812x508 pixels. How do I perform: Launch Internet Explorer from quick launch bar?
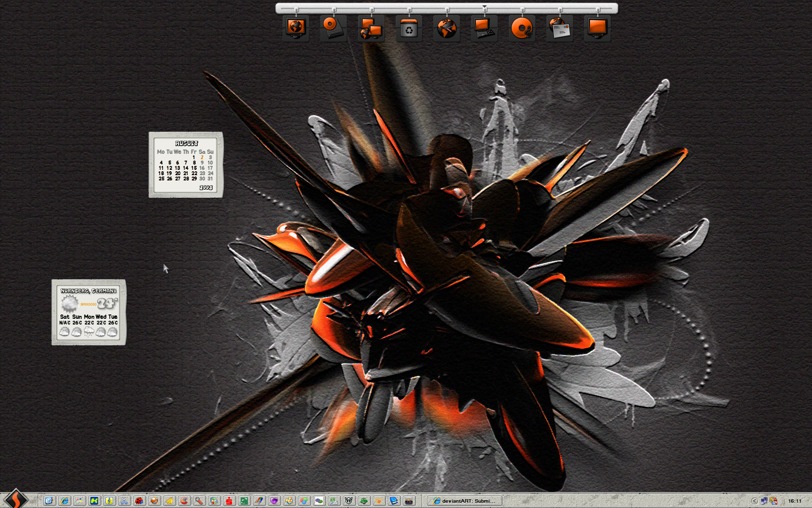pyautogui.click(x=64, y=501)
